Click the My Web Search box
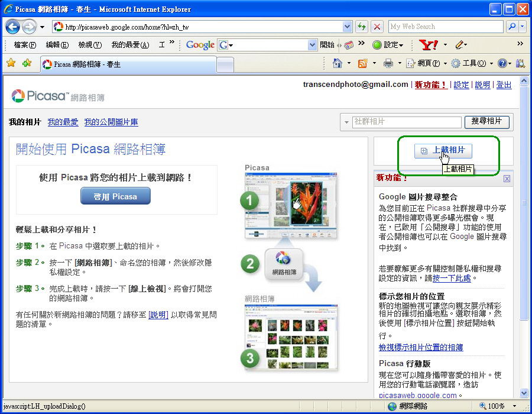Viewport: 532px width, 414px height. coord(446,27)
